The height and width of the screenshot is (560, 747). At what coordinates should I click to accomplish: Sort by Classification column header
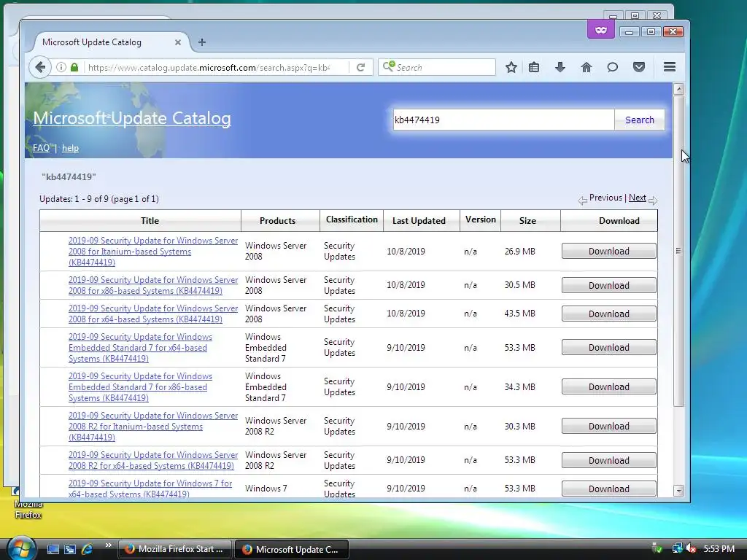352,219
